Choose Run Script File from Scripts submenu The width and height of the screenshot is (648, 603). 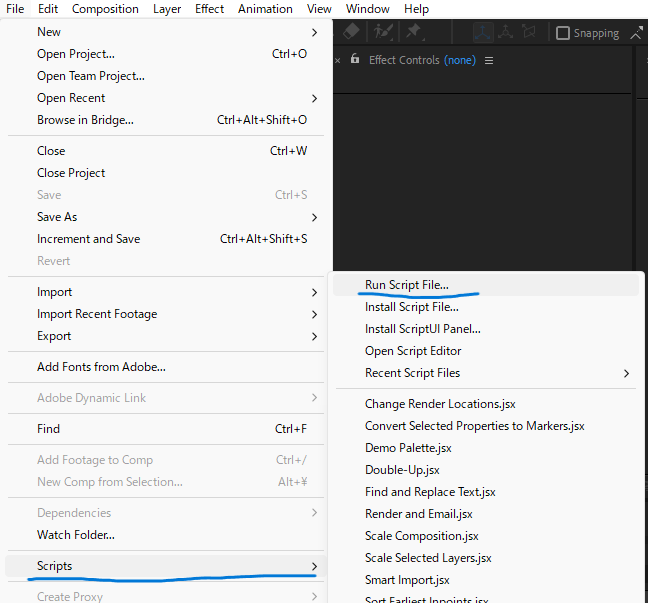tap(407, 285)
